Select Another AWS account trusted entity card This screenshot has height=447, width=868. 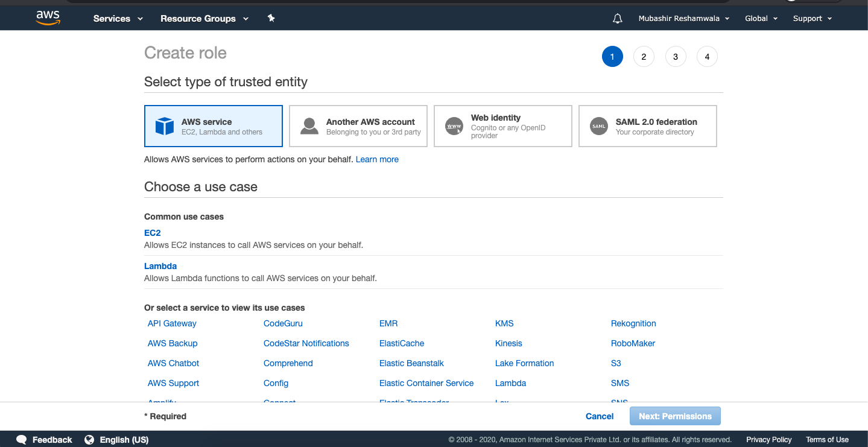tap(358, 126)
